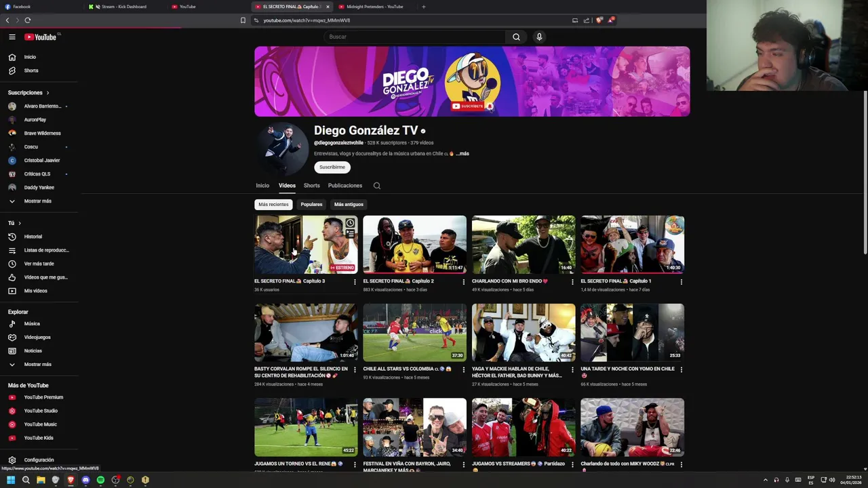The width and height of the screenshot is (868, 488).
Task: Search within channel using magnifier icon
Action: coord(377,186)
